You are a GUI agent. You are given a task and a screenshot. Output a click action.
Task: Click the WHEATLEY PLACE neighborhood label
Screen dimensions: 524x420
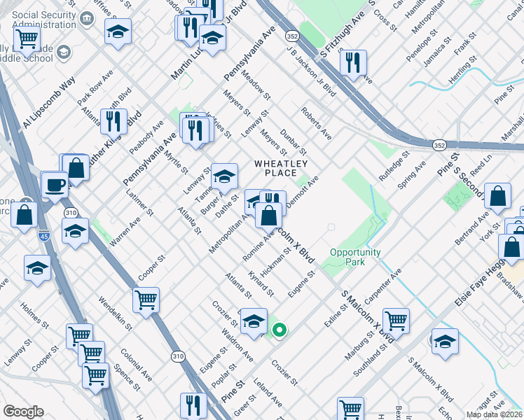281,168
